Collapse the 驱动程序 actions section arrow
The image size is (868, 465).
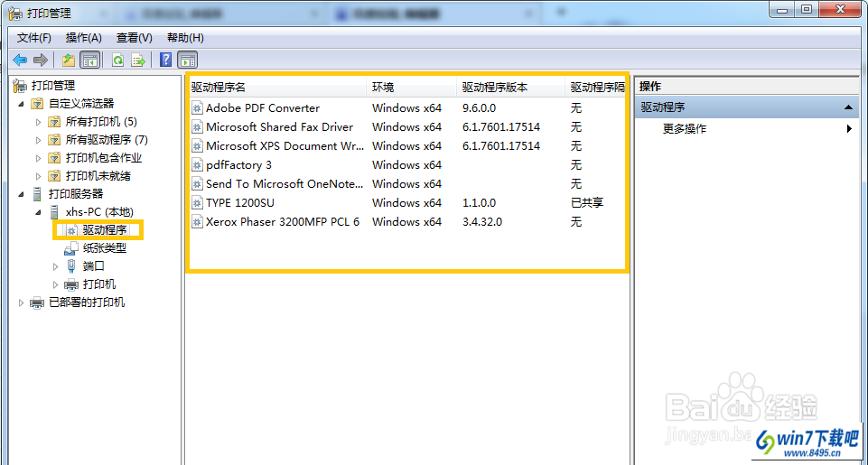[x=848, y=108]
